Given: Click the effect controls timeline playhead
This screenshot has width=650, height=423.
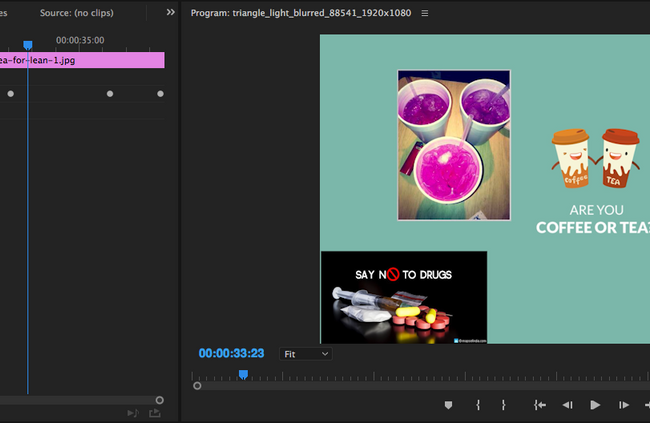Looking at the screenshot, I should (x=28, y=45).
